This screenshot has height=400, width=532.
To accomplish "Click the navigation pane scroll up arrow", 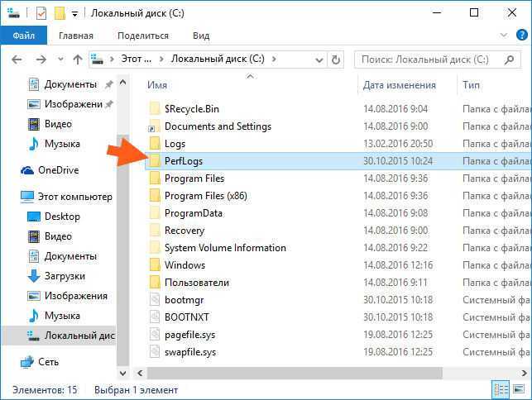I will tap(122, 83).
